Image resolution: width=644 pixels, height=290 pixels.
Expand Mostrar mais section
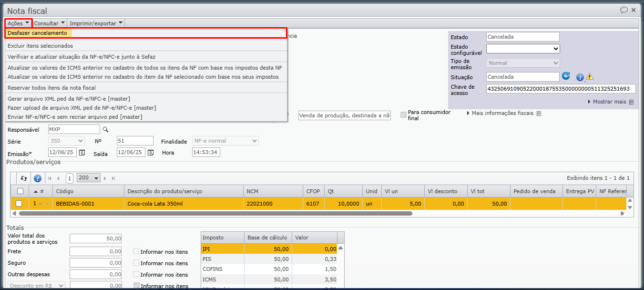click(607, 102)
